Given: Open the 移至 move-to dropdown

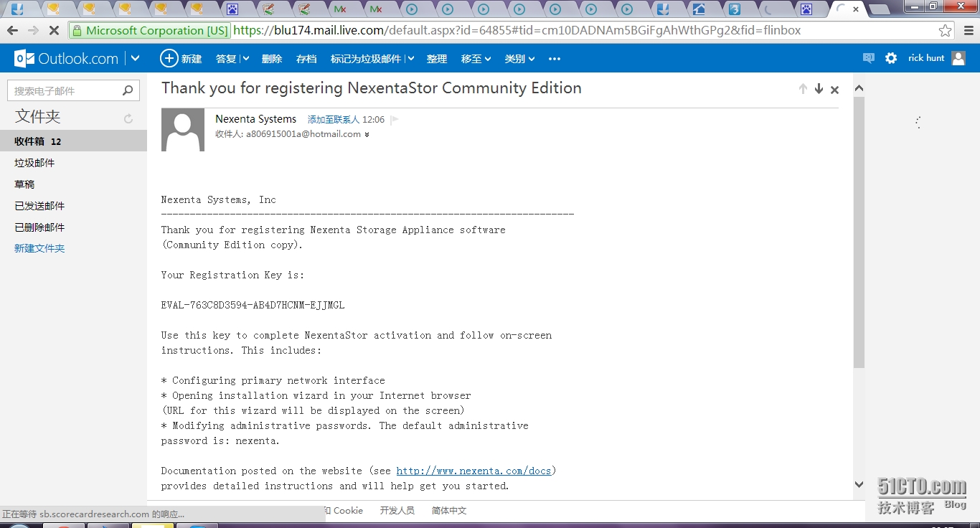Looking at the screenshot, I should tap(476, 59).
